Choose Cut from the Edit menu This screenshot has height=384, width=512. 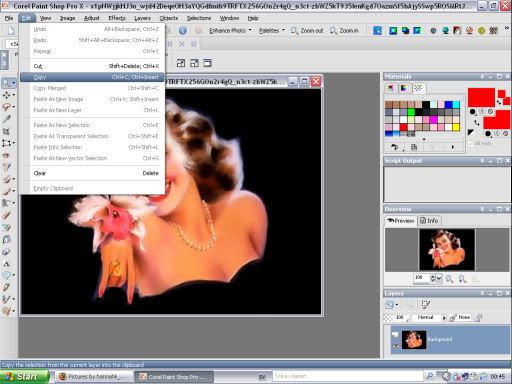click(x=92, y=66)
